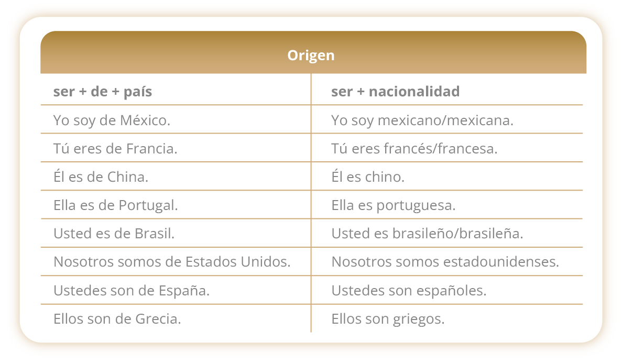Click the Origen table header

311,55
